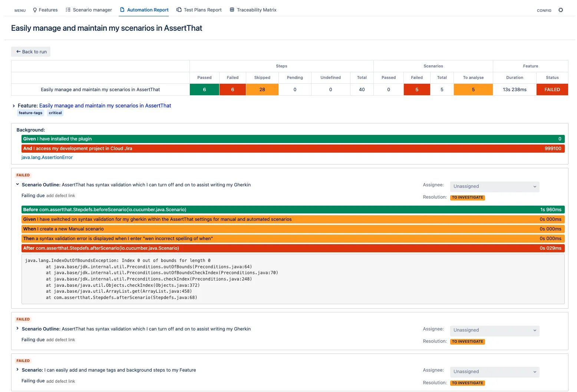Click the Duration cell 13s 238ms
The width and height of the screenshot is (577, 392).
tap(515, 90)
